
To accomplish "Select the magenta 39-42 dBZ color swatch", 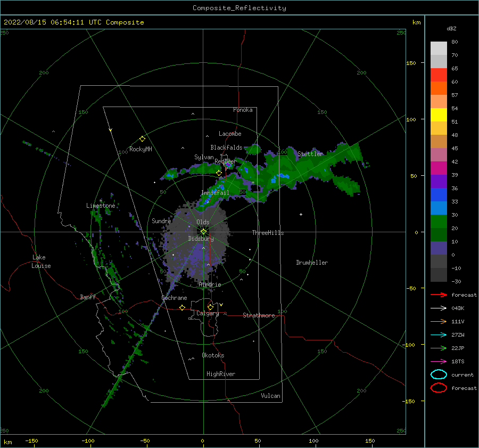I will coord(439,168).
